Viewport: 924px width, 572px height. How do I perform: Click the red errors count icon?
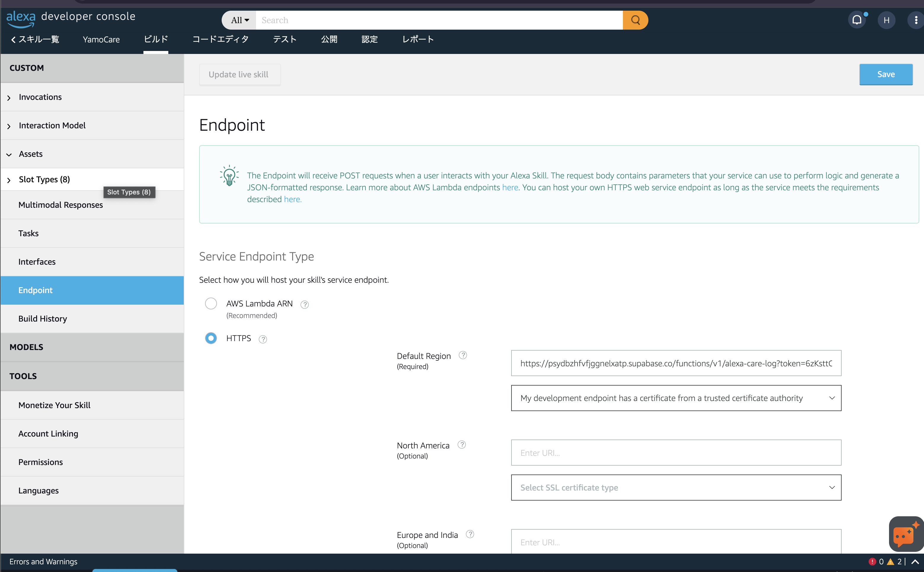(x=872, y=561)
